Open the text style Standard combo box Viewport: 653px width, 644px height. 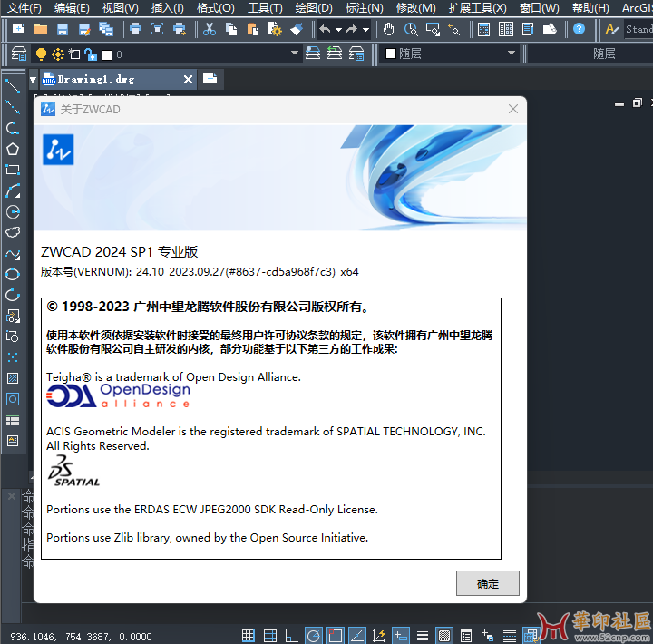[638, 29]
